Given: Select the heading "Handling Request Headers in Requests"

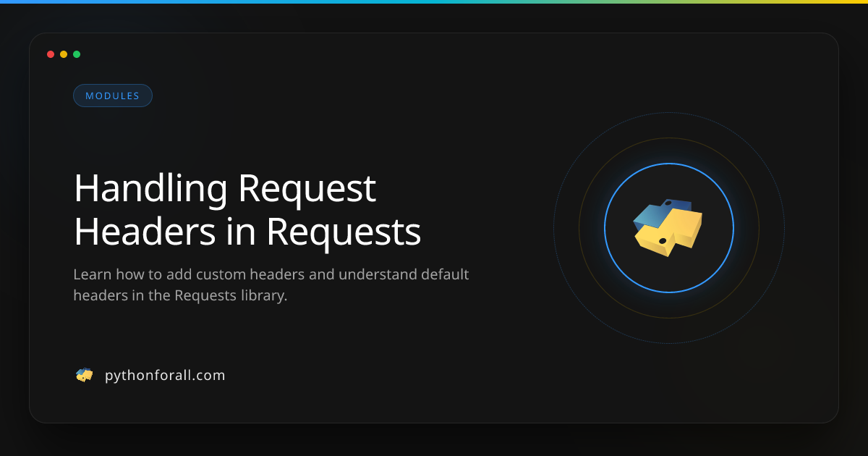Looking at the screenshot, I should point(247,210).
